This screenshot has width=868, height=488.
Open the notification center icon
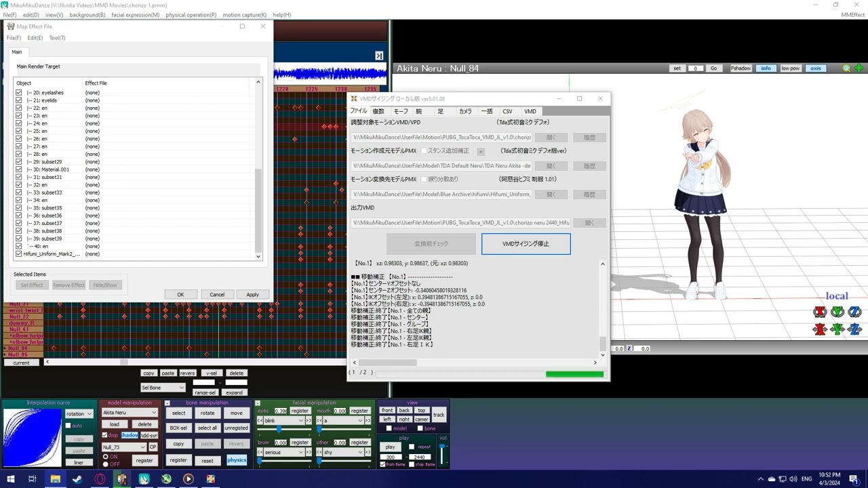click(854, 479)
